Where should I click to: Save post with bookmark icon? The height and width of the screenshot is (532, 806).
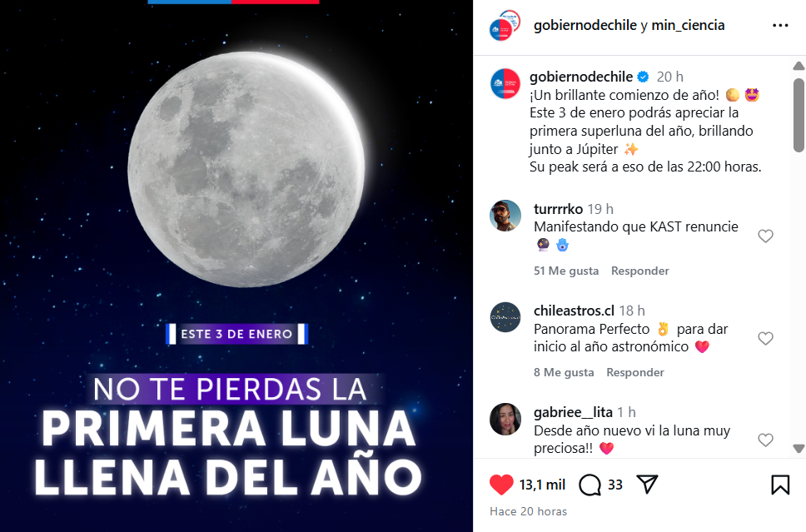point(780,485)
